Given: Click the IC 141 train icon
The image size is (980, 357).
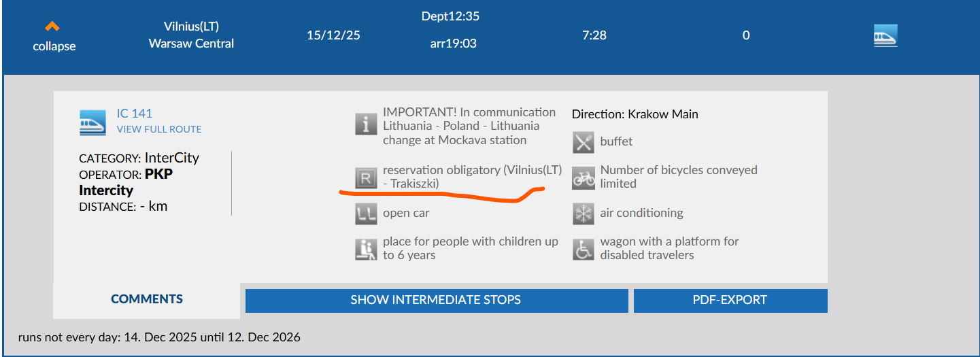Looking at the screenshot, I should point(92,122).
